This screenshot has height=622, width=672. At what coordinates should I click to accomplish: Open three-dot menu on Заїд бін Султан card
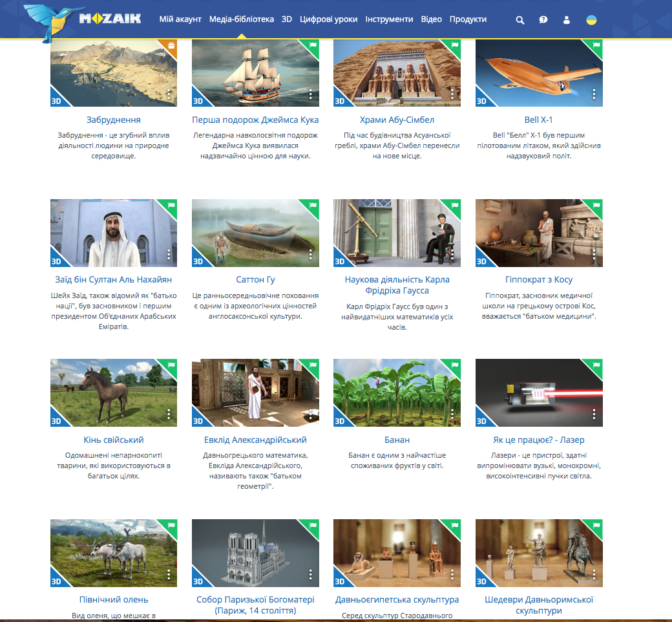[x=169, y=254]
